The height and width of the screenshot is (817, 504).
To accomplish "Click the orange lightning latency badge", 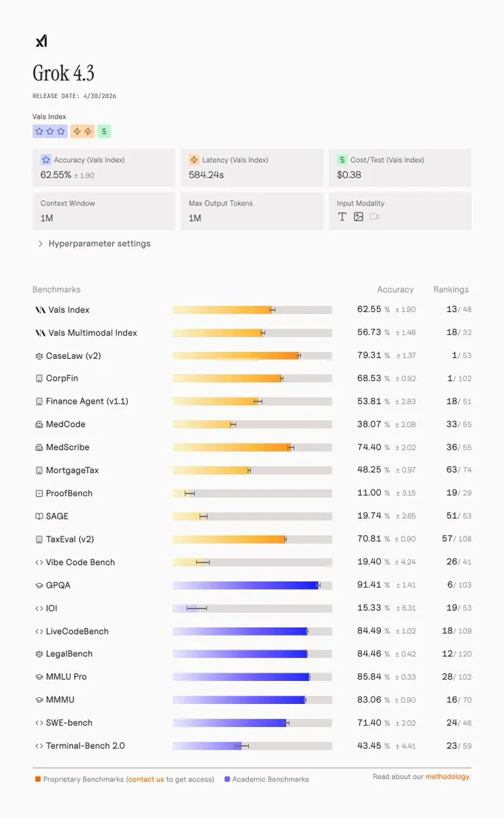I will pyautogui.click(x=82, y=131).
